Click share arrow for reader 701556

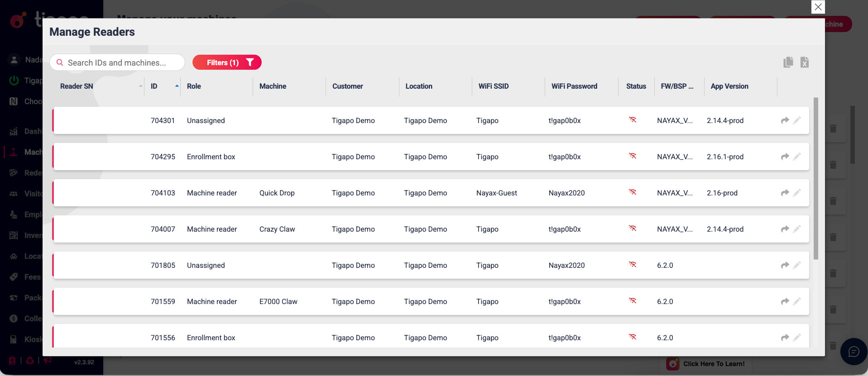785,338
